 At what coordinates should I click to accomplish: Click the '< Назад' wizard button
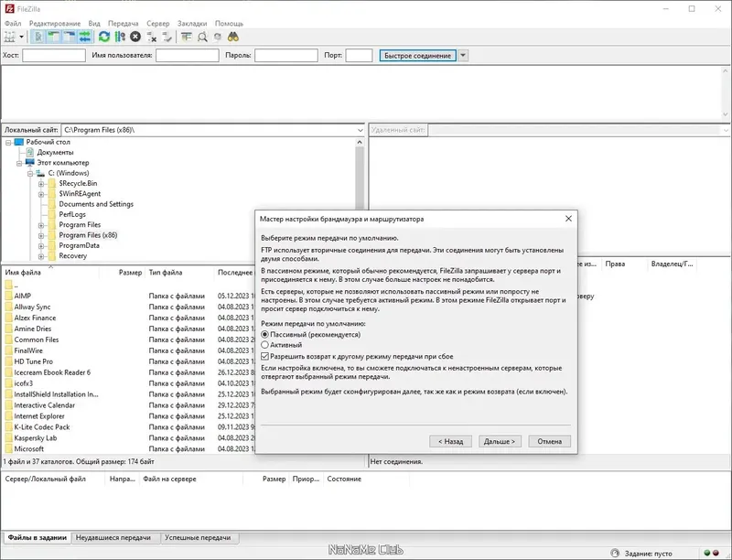(450, 441)
